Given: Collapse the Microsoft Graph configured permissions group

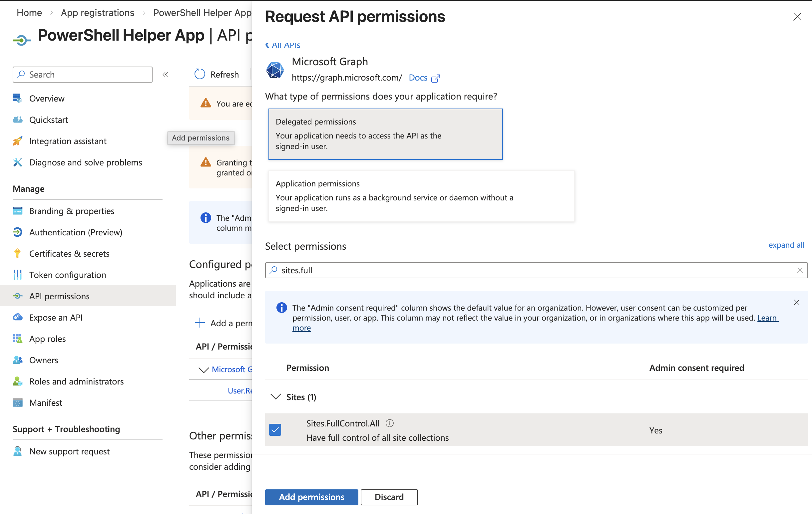Looking at the screenshot, I should coord(203,370).
